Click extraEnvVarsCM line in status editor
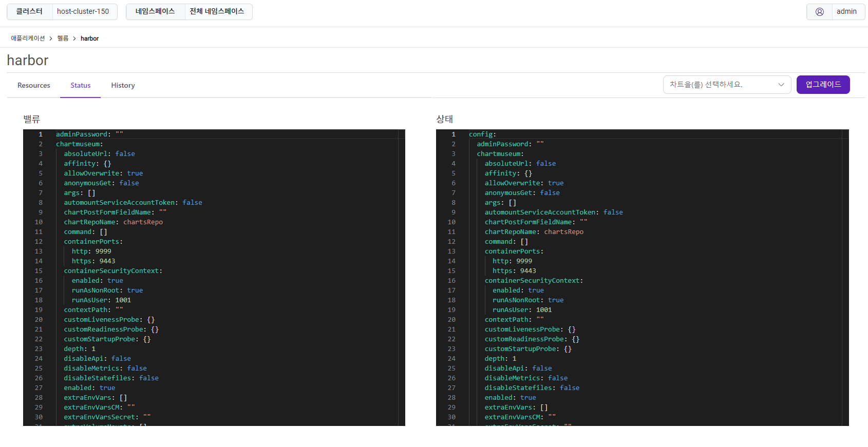Viewport: 868px width, 447px height. coord(520,417)
